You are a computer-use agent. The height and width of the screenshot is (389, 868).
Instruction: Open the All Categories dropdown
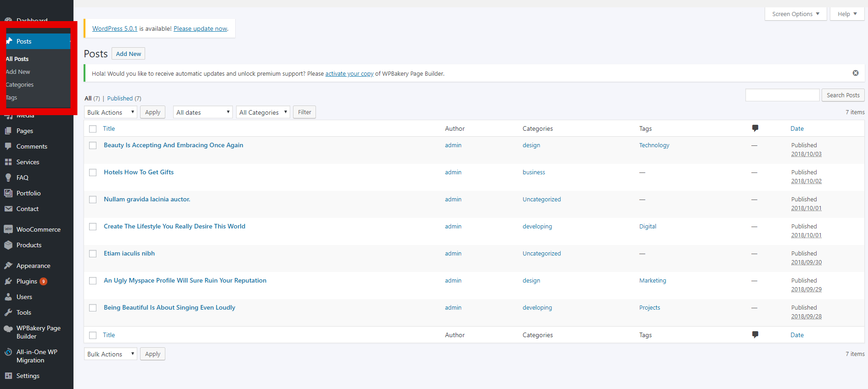263,112
